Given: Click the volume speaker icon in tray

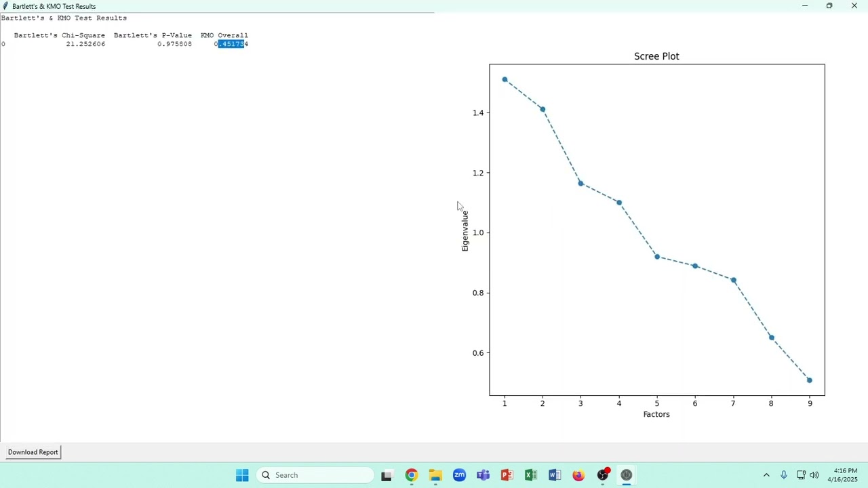Looking at the screenshot, I should pyautogui.click(x=814, y=475).
